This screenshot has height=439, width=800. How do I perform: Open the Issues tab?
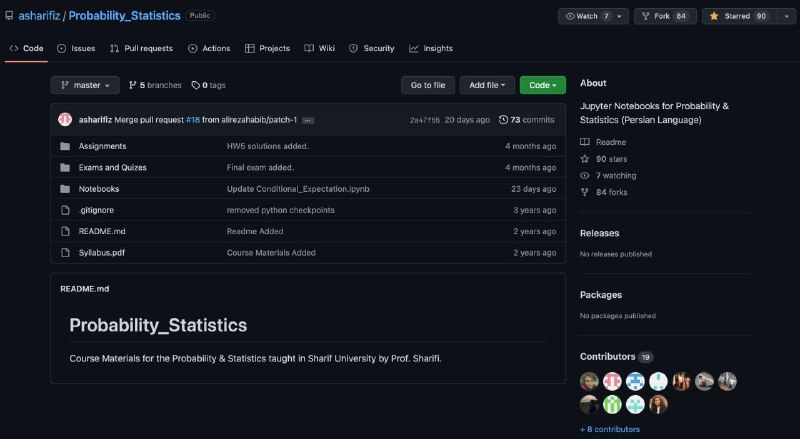(x=76, y=48)
